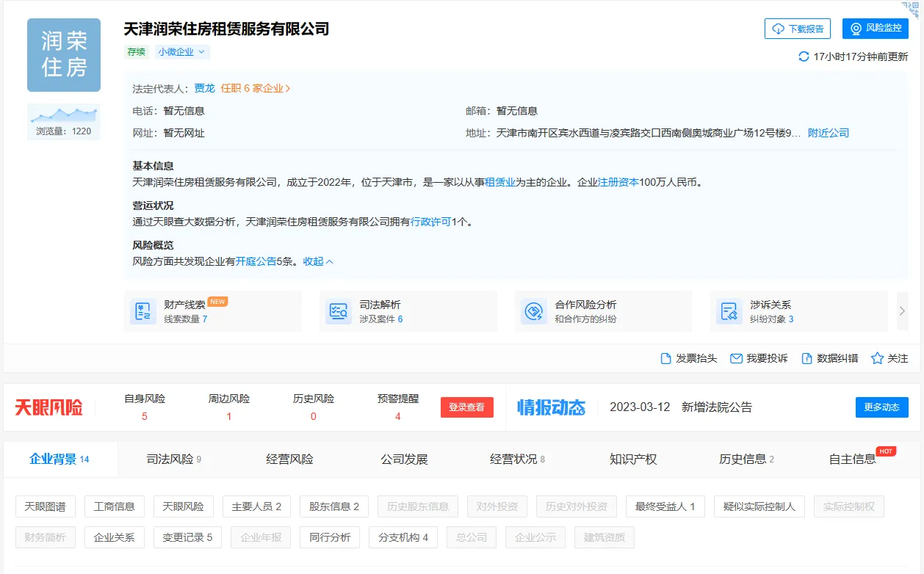Open 任职 6 家企业 link

click(x=256, y=88)
